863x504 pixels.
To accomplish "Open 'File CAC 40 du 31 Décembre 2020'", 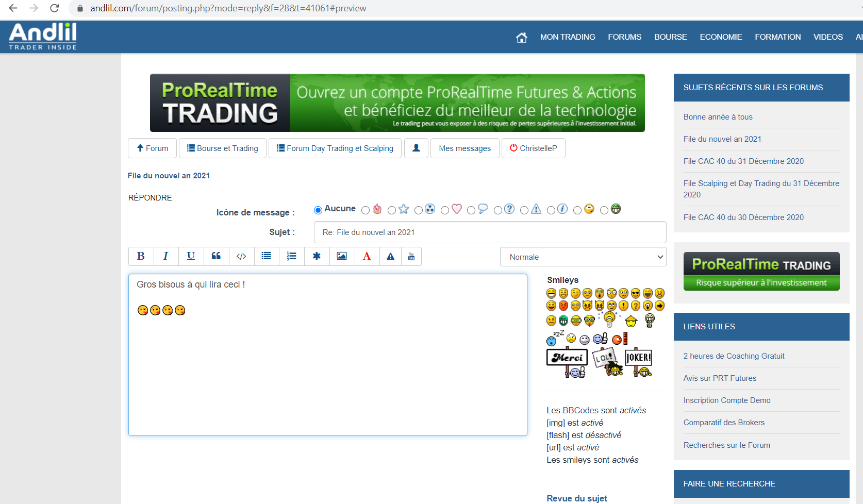I will 743,161.
